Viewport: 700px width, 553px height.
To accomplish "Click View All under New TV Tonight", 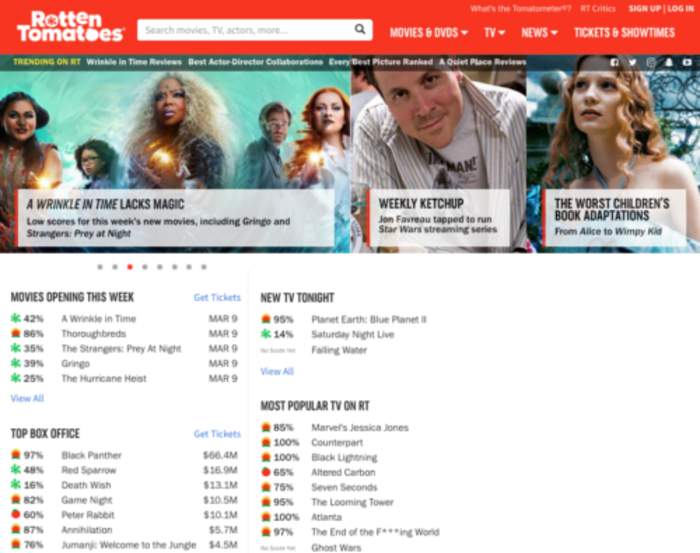I will (x=277, y=371).
